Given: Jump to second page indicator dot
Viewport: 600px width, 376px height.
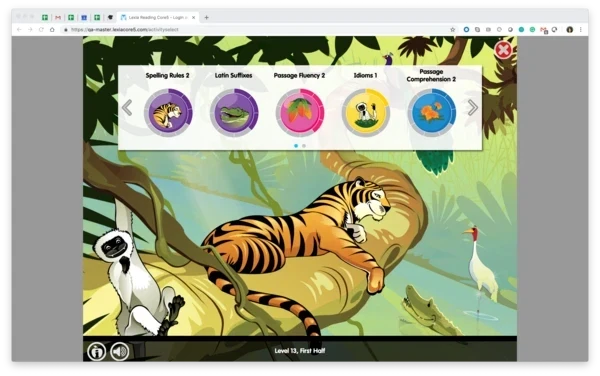Looking at the screenshot, I should coord(304,146).
